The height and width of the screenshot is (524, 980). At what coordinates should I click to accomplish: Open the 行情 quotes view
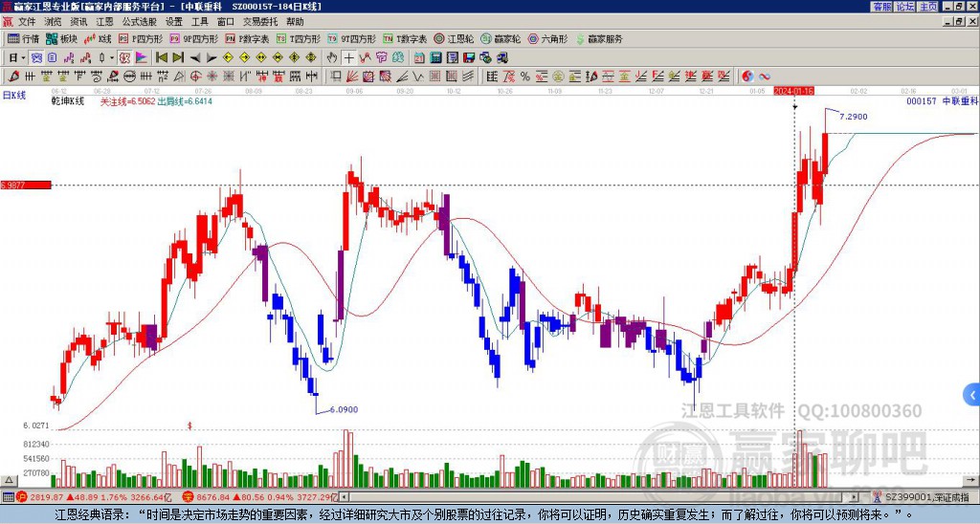pyautogui.click(x=23, y=39)
